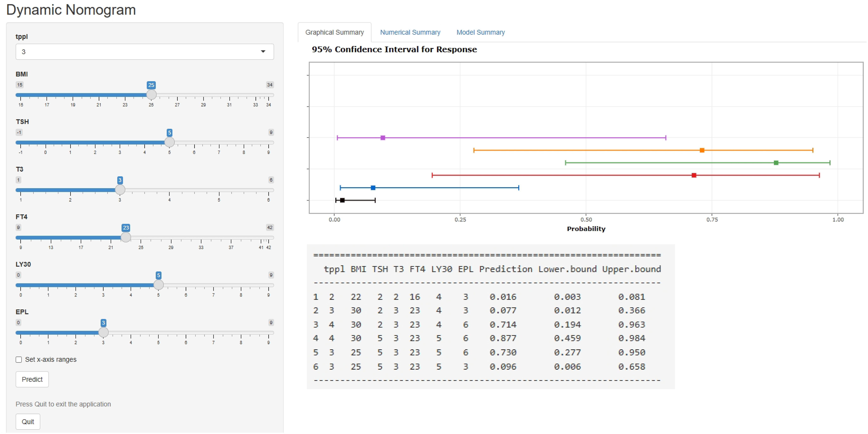Image resolution: width=868 pixels, height=434 pixels.
Task: Click the LY30 slider handle at 5
Action: tap(158, 285)
